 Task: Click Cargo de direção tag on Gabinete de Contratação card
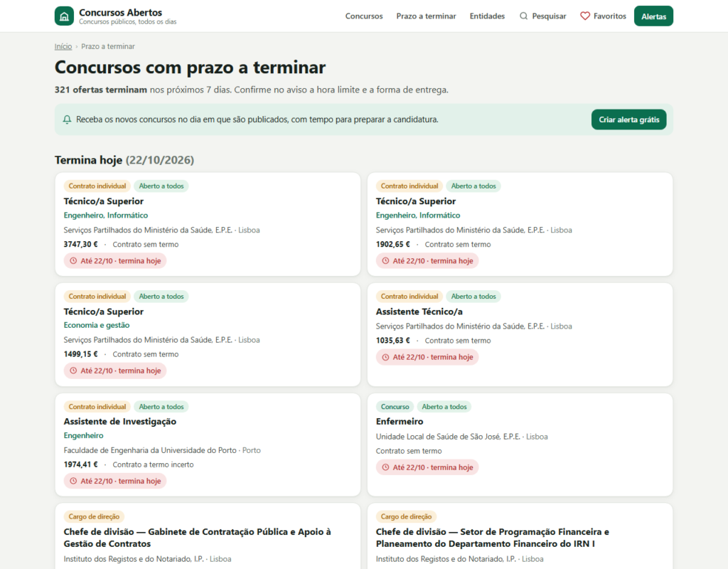click(x=94, y=516)
